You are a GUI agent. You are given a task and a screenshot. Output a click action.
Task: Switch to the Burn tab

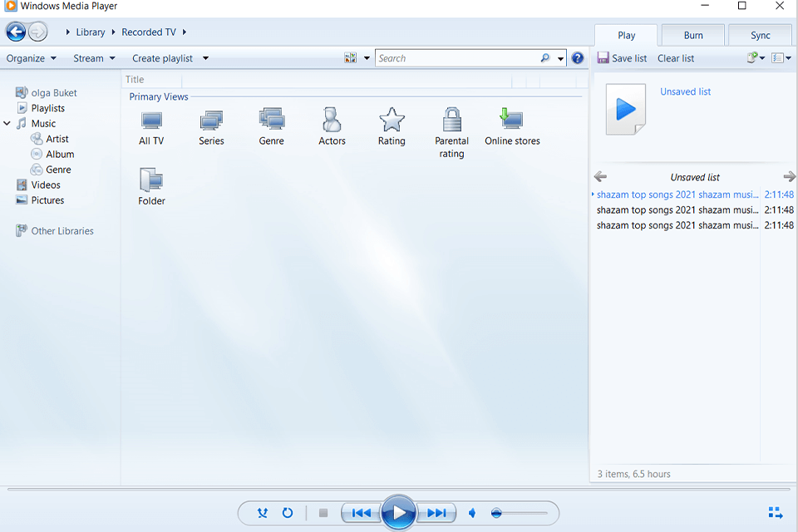point(693,35)
